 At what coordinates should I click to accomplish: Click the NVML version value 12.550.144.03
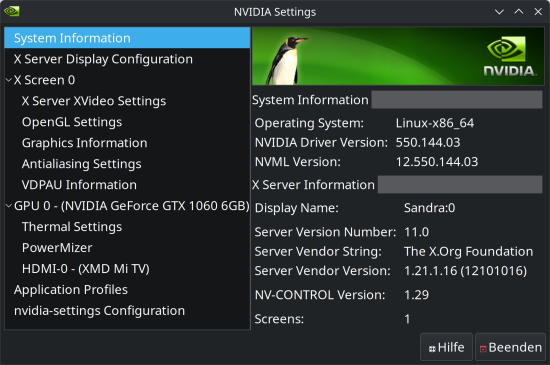click(x=437, y=162)
